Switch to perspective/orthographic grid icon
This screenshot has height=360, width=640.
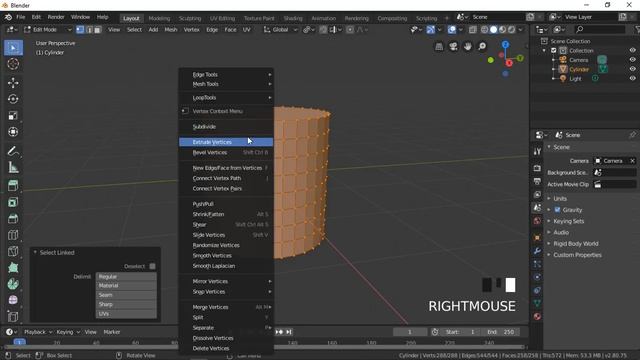439,47
